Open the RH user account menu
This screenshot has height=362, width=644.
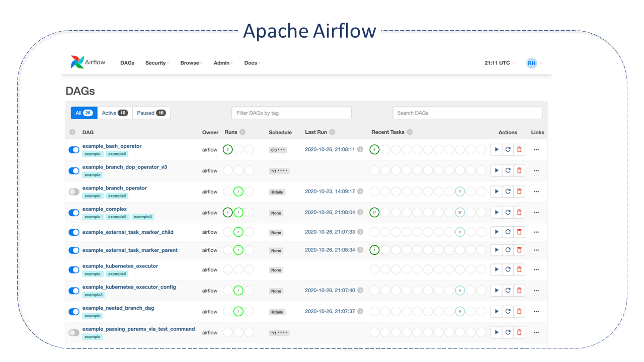tap(534, 63)
